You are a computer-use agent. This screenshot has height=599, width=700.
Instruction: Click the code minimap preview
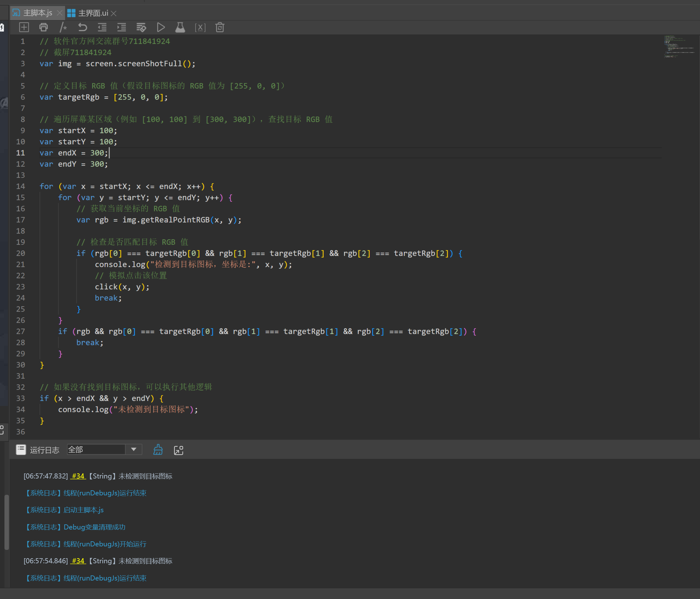679,47
